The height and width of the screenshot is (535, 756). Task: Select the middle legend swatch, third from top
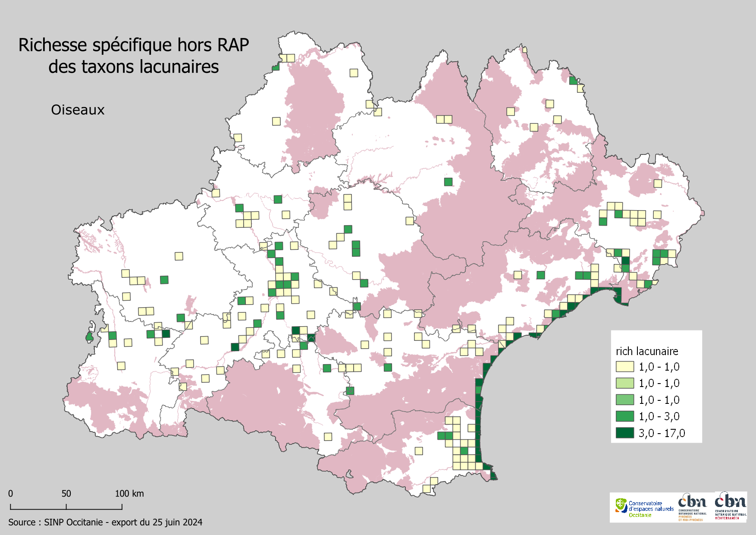point(624,400)
